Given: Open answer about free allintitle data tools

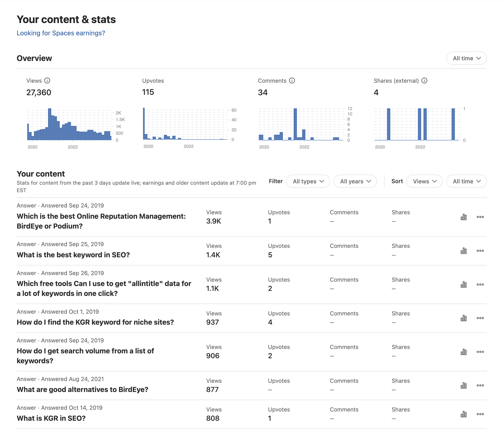Looking at the screenshot, I should click(104, 288).
